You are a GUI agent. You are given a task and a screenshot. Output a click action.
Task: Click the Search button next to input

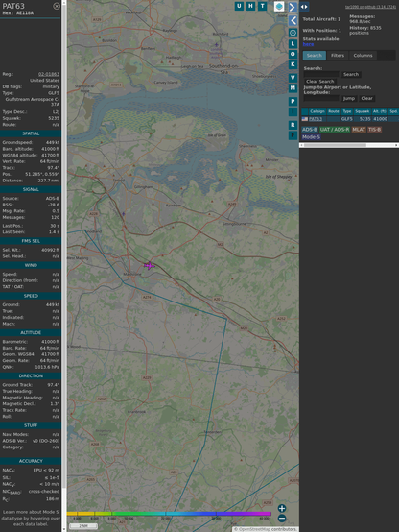pos(351,74)
